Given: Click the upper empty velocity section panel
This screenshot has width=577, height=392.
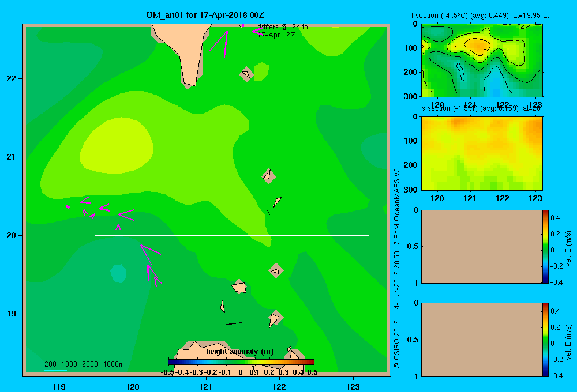Looking at the screenshot, I should pyautogui.click(x=481, y=246).
